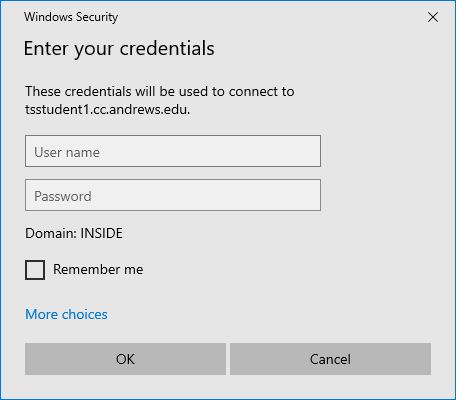Click the 'Windows Security' title text
This screenshot has width=456, height=400.
click(x=71, y=17)
